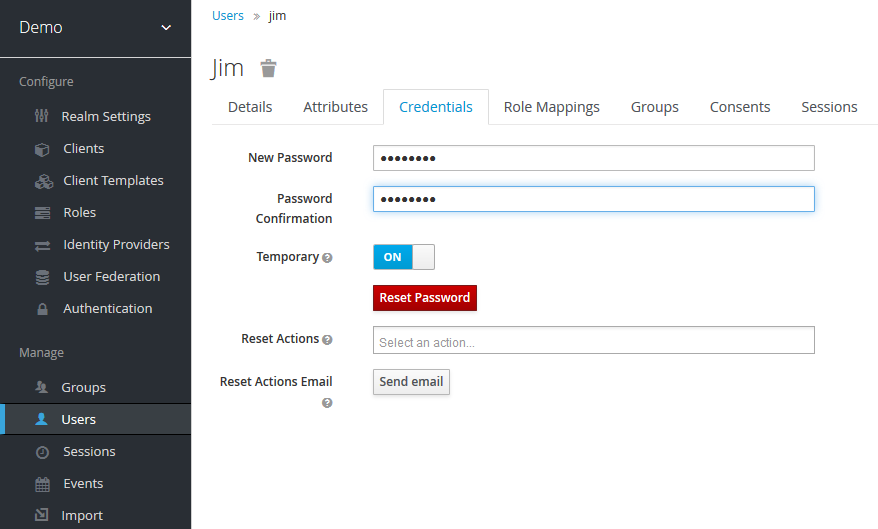The image size is (878, 529).
Task: Click the Clients cube icon
Action: tap(42, 149)
